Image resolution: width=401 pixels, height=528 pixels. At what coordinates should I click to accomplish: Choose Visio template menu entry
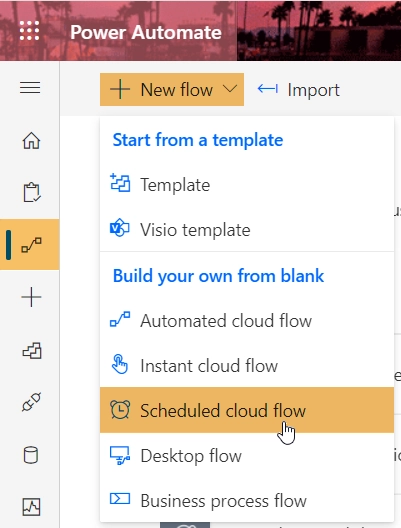pos(247,230)
